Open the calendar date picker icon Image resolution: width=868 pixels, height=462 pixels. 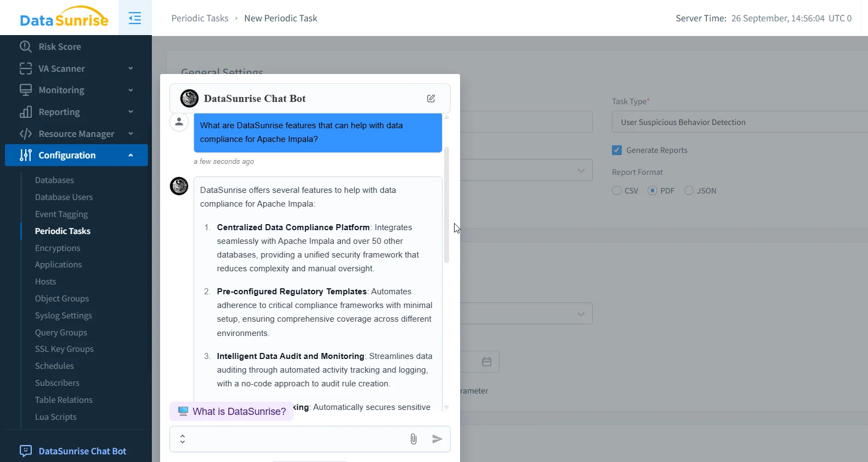click(486, 362)
